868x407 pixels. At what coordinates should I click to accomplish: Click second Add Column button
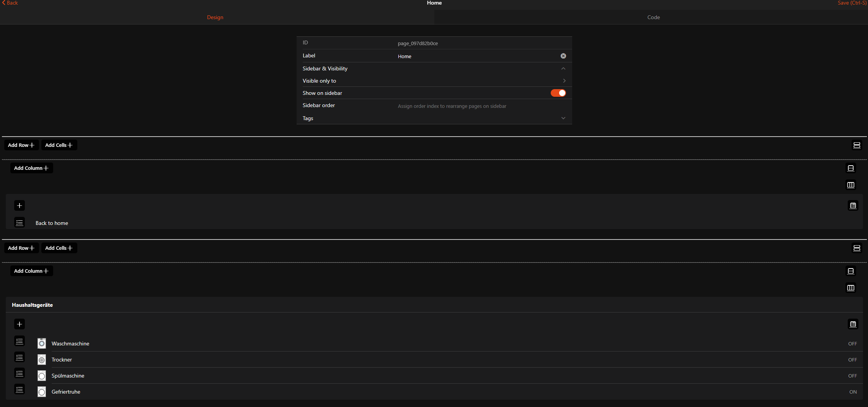(31, 271)
